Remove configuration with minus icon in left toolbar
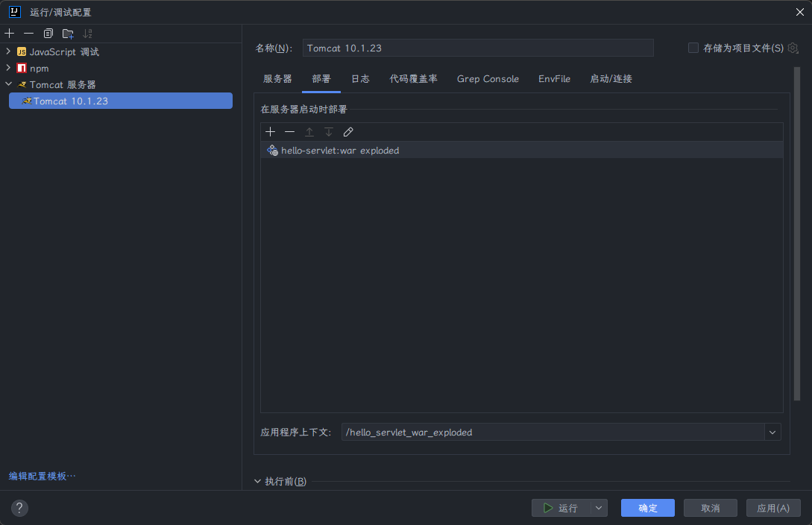Image resolution: width=812 pixels, height=525 pixels. pyautogui.click(x=28, y=34)
